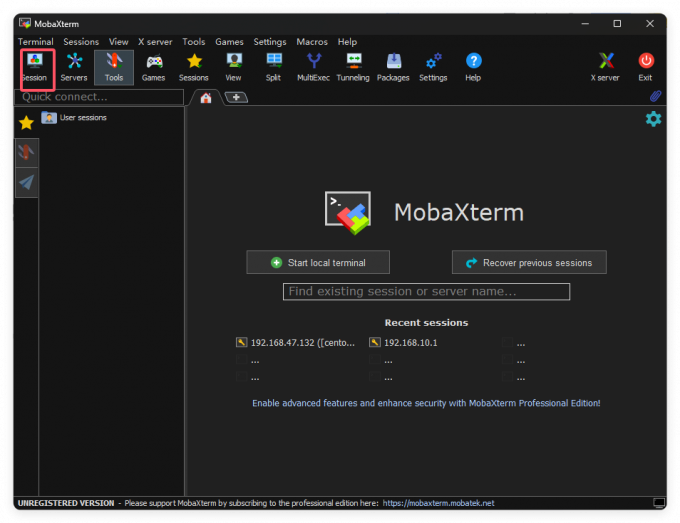Open the Tunneling toolbar icon
The image size is (680, 523).
353,68
